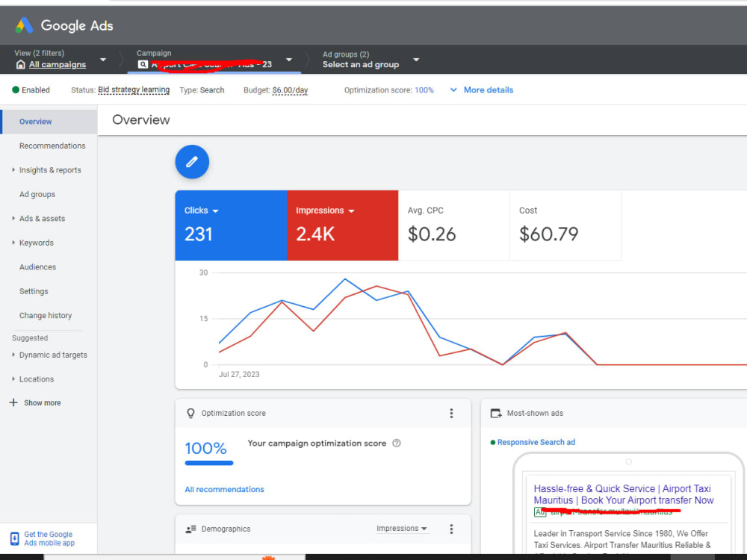This screenshot has height=560, width=747.
Task: Open Settings in the sidebar
Action: [x=34, y=291]
